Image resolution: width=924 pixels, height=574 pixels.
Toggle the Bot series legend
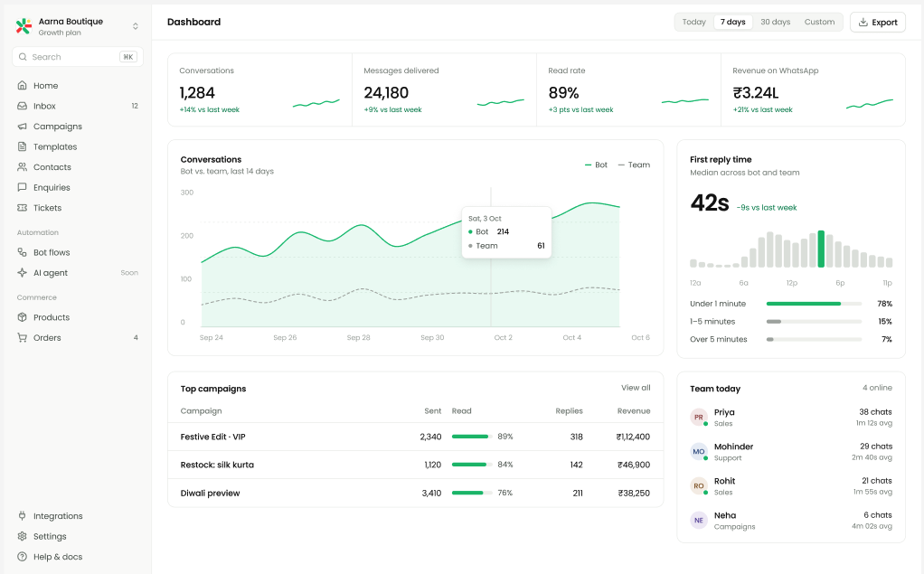596,165
